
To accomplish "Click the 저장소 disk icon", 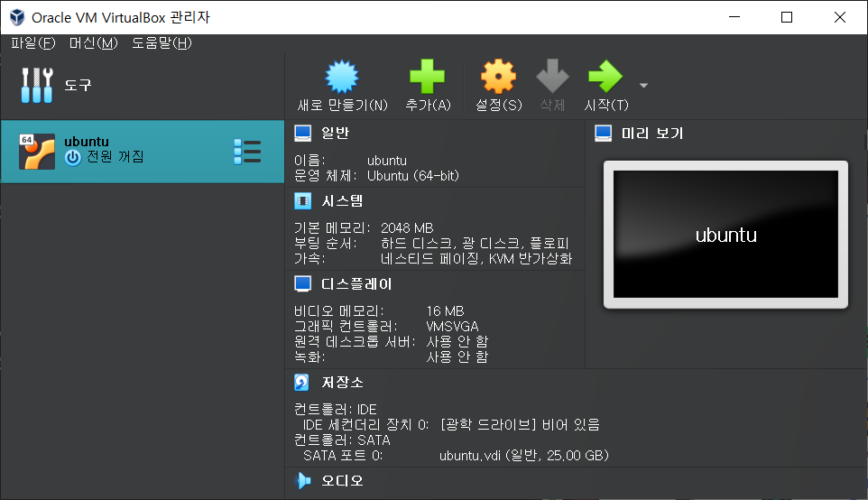I will [302, 382].
